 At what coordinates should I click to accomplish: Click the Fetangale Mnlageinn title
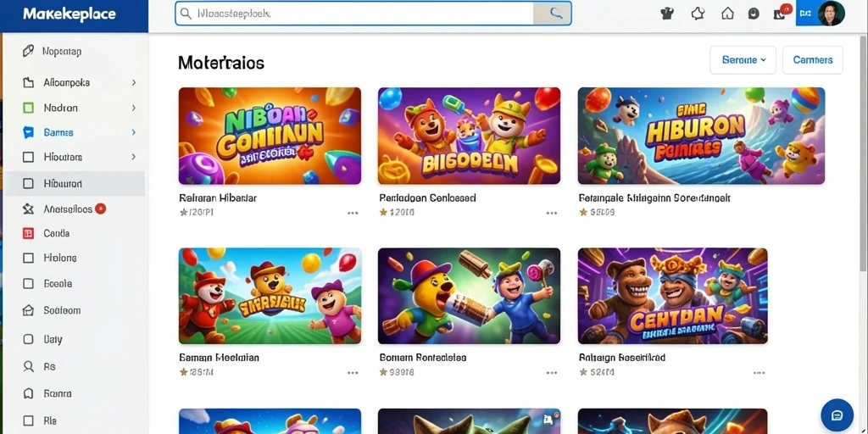(655, 198)
